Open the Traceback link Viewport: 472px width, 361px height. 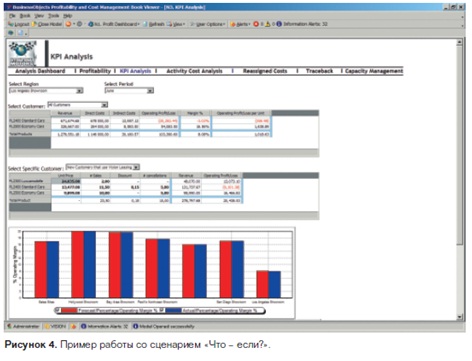coord(319,71)
